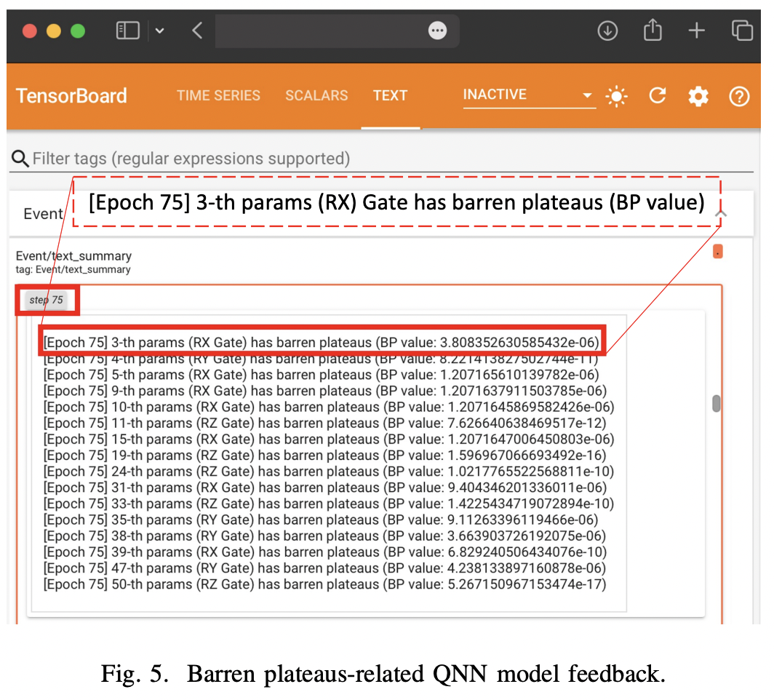Screen dimensions: 774x700
Task: Switch to the TIME SERIES tab
Action: (218, 95)
